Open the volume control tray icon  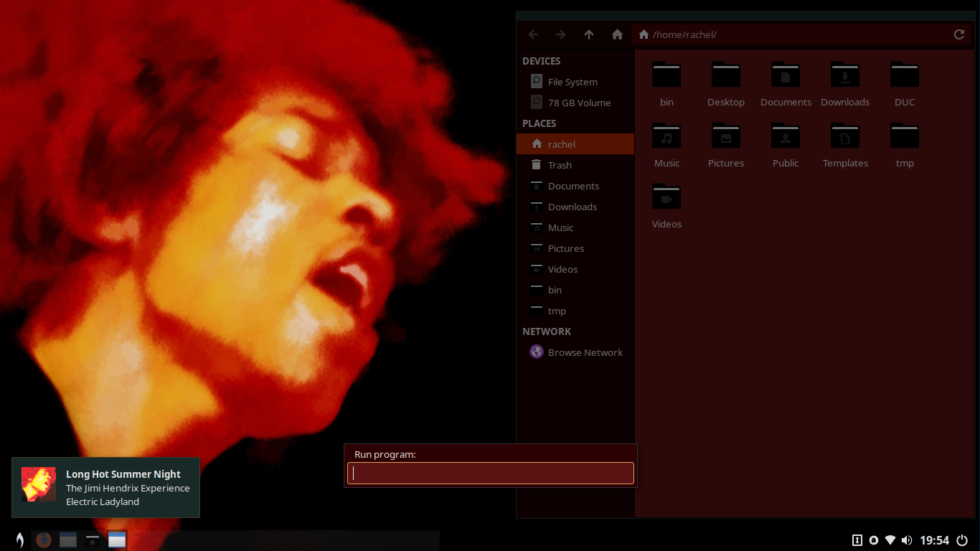[907, 540]
